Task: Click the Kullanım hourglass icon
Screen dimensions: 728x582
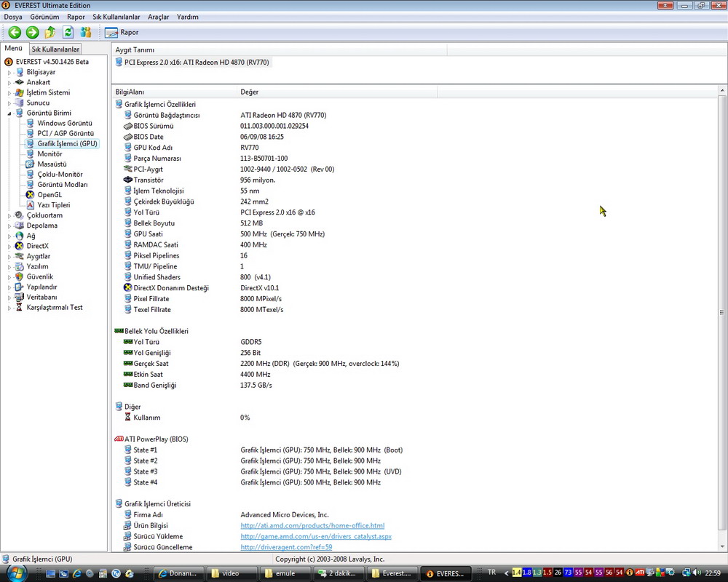Action: [x=128, y=418]
